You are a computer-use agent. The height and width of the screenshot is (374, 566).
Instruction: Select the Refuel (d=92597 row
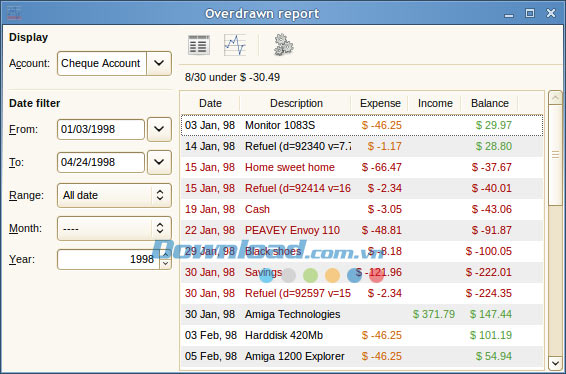(362, 293)
